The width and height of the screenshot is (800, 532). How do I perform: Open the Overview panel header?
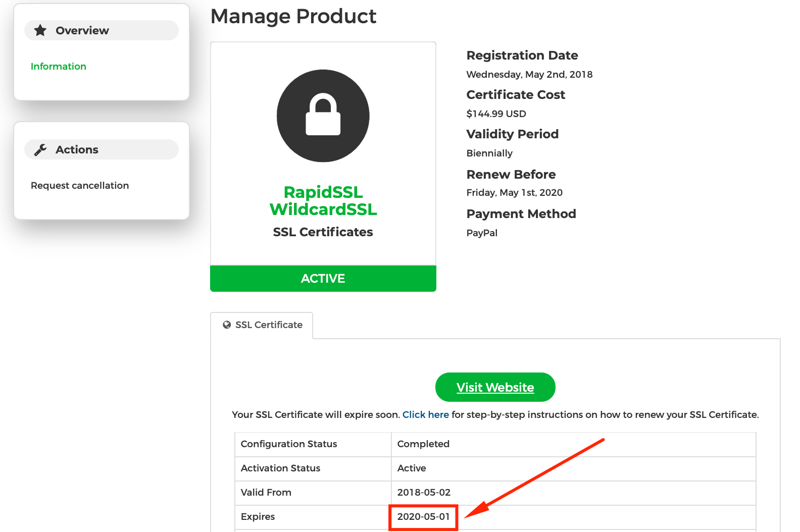[x=102, y=30]
